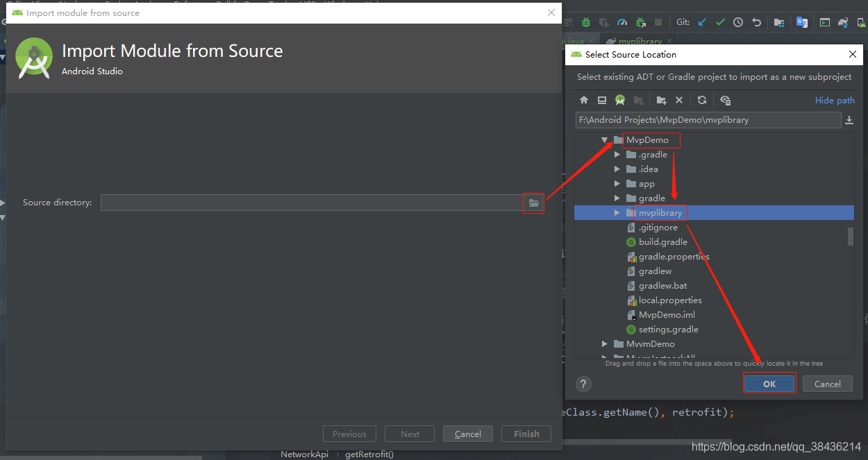Go to home directory in Select Source Location
Viewport: 868px width, 460px height.
(584, 100)
